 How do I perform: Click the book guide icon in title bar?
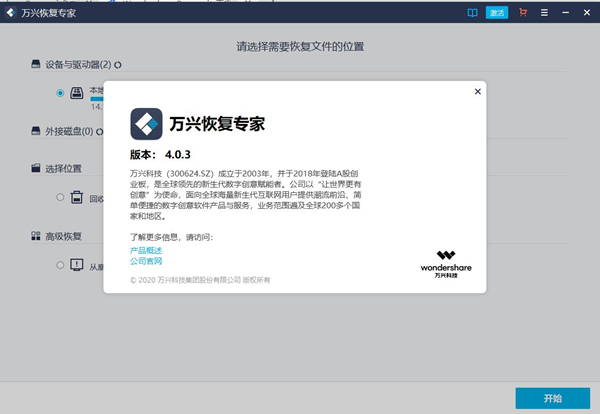pyautogui.click(x=472, y=13)
